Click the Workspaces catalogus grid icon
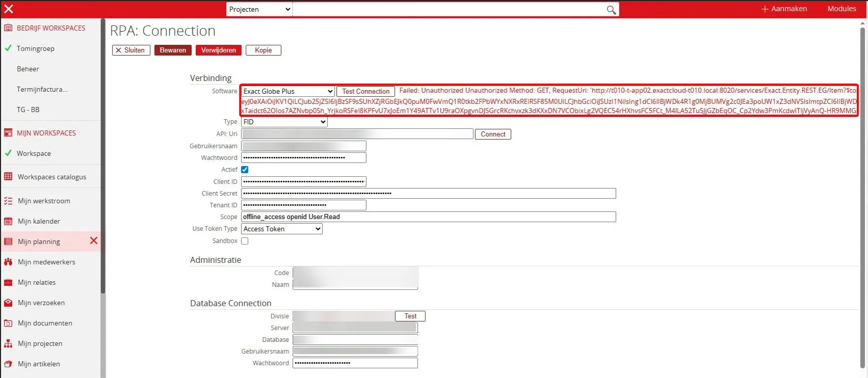 click(x=8, y=177)
